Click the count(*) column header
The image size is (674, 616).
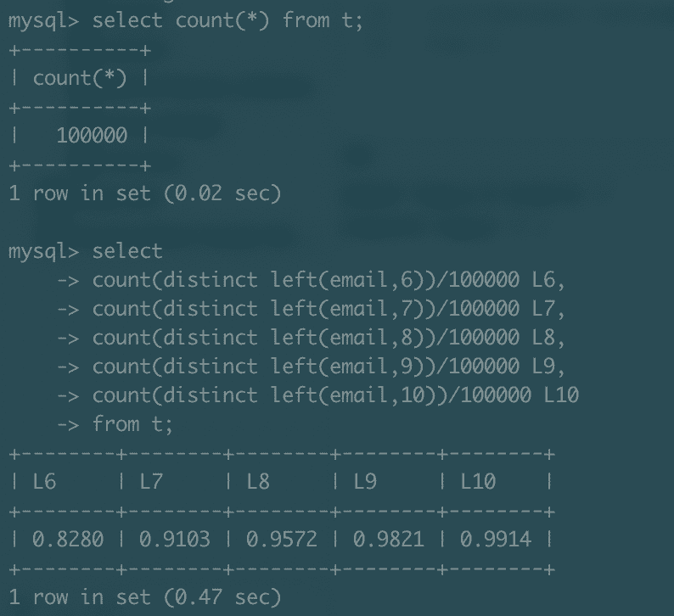80,78
